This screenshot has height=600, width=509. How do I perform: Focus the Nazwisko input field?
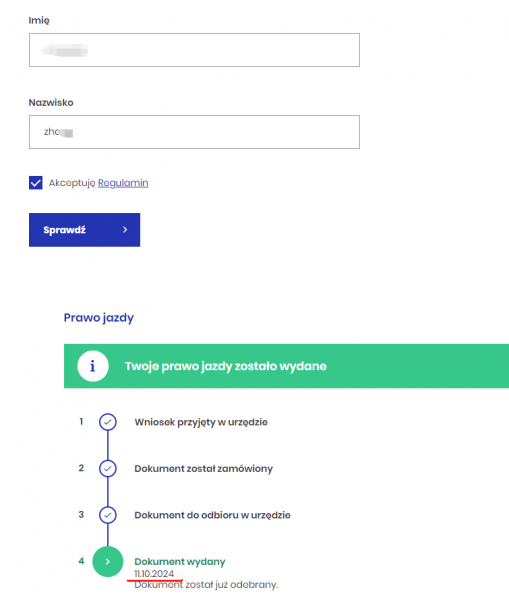coord(194,132)
